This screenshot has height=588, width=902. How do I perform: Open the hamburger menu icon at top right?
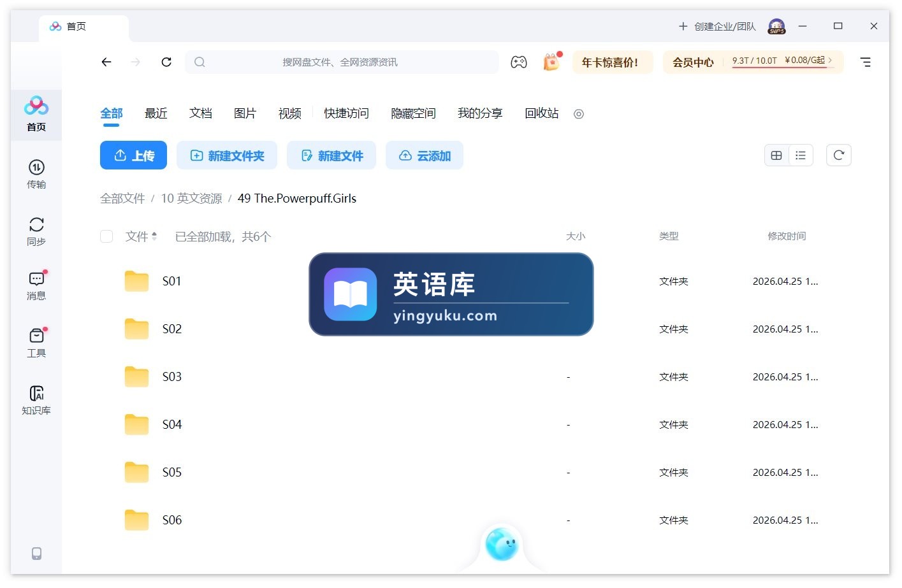tap(866, 62)
